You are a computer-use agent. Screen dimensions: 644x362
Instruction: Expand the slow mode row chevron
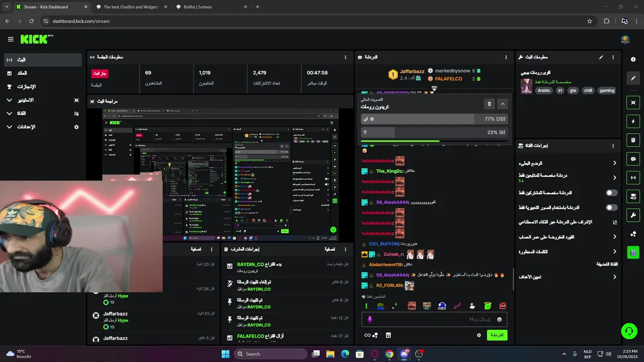click(614, 163)
